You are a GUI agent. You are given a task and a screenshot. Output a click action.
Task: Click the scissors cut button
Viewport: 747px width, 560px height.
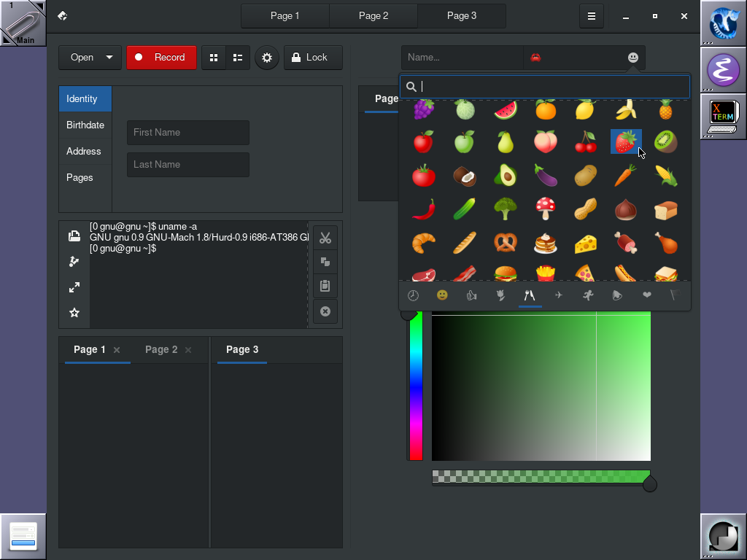point(325,238)
